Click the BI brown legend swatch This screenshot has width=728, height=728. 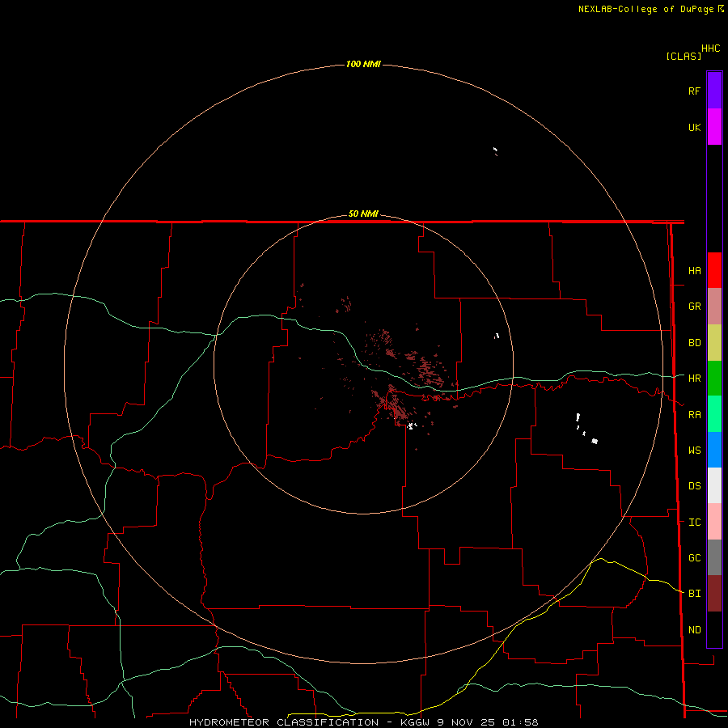[x=714, y=594]
